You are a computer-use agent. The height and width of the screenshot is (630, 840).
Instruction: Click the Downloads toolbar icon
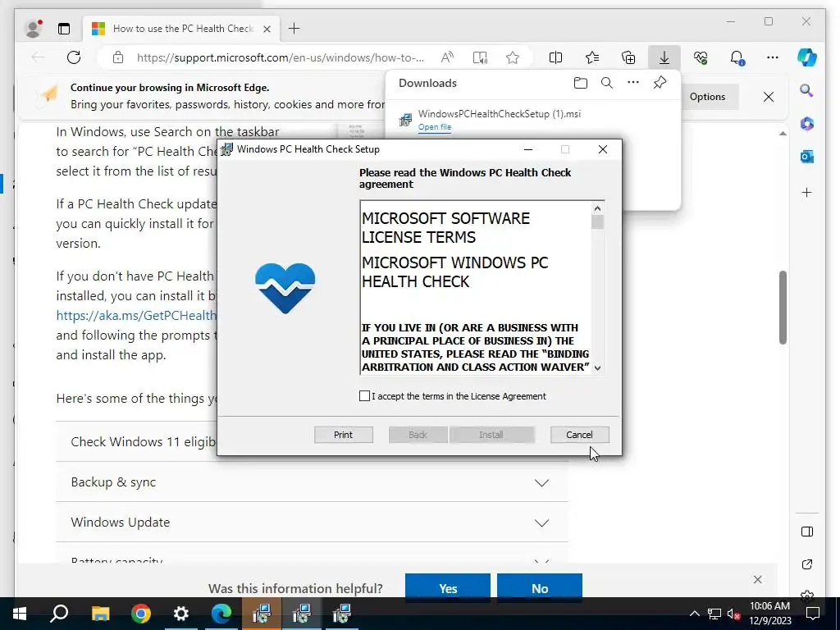pyautogui.click(x=664, y=57)
